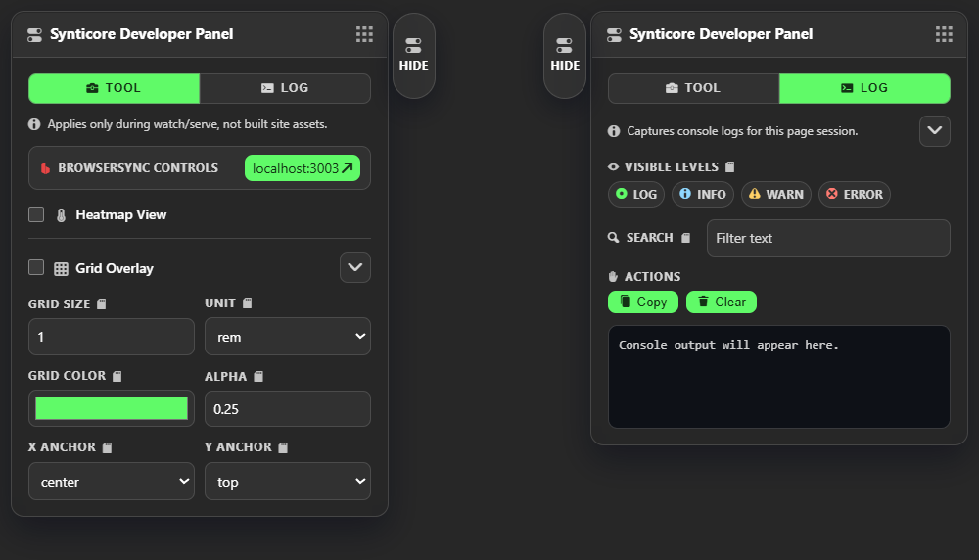Image resolution: width=979 pixels, height=560 pixels.
Task: Open the Y ANCHOR dropdown showing top
Action: point(287,482)
